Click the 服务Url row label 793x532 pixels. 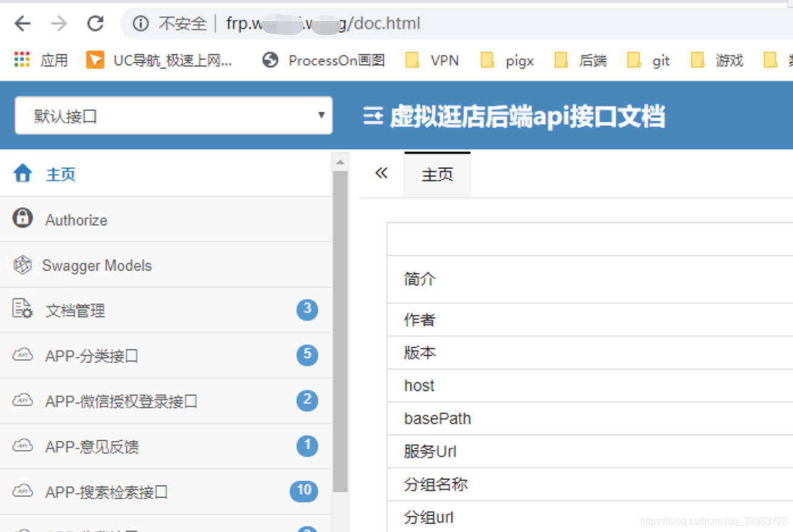pos(430,451)
